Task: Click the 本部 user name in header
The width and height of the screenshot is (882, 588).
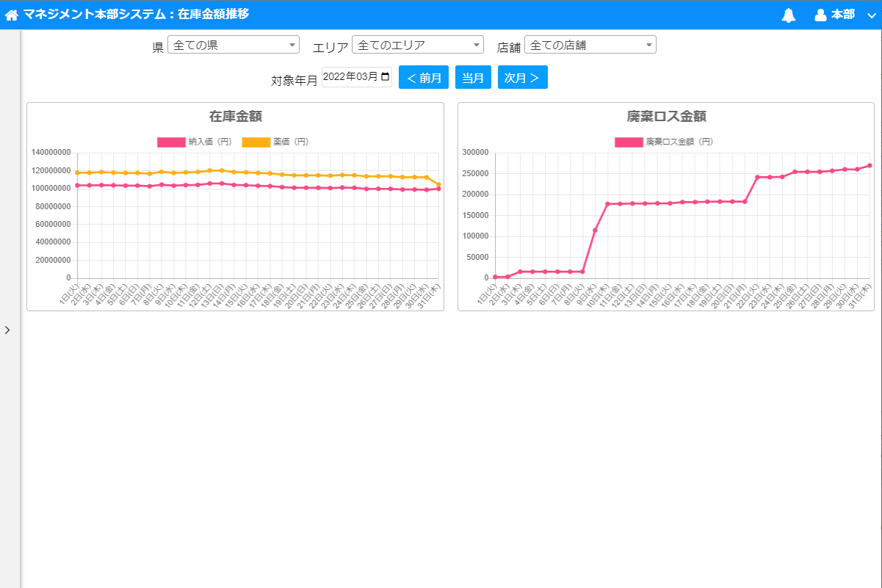Action: point(842,15)
